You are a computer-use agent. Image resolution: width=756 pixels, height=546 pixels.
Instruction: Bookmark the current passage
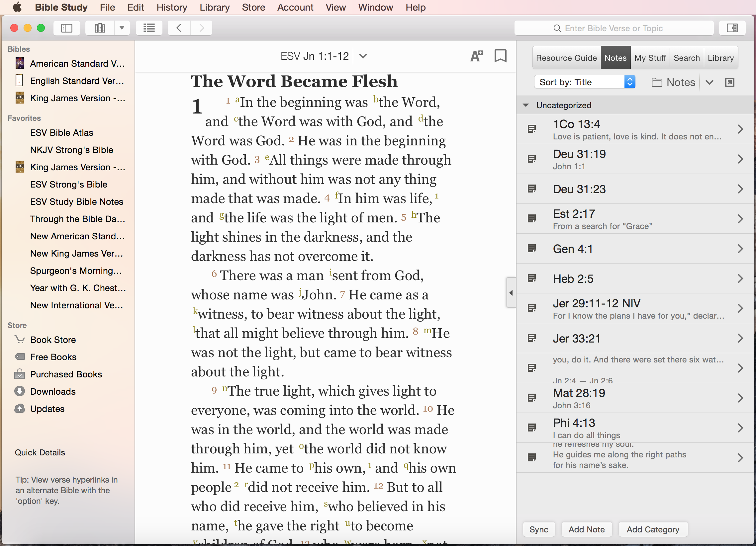click(500, 56)
